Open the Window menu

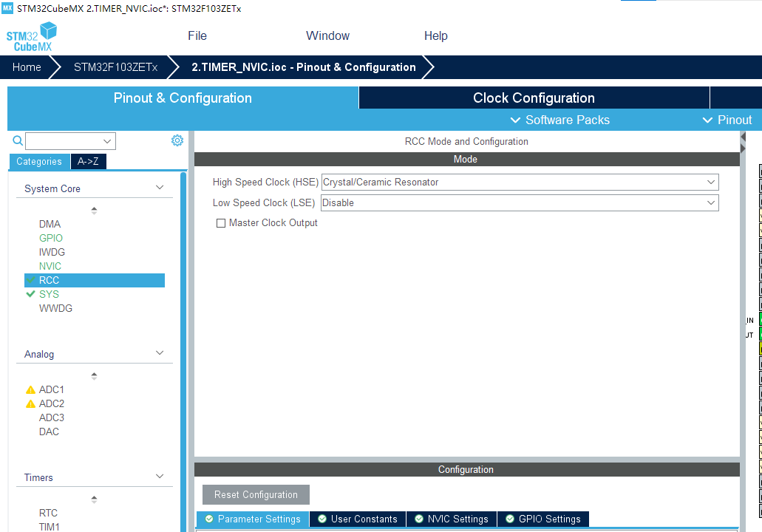pos(327,36)
